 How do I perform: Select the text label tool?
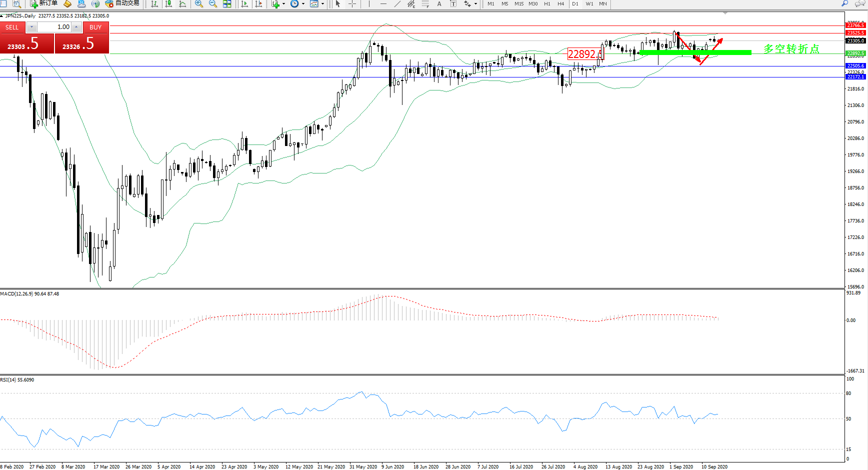pos(439,3)
